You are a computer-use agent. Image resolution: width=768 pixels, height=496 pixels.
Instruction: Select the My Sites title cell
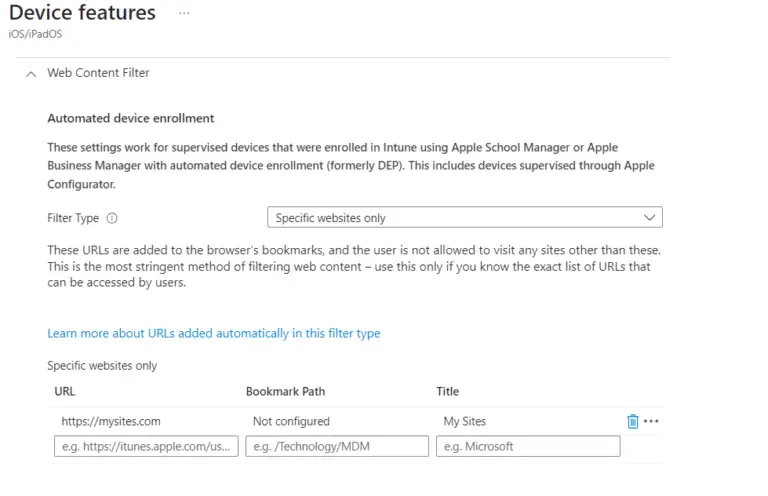click(465, 421)
